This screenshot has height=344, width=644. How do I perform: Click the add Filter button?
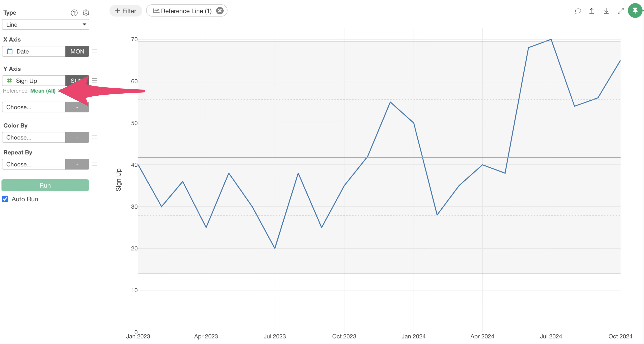click(x=125, y=11)
